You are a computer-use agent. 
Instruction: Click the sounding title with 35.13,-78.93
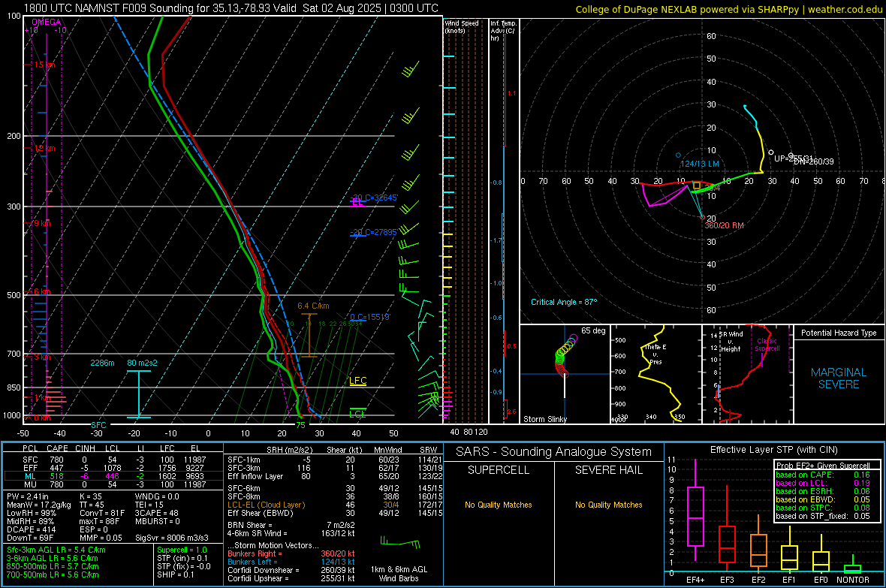[x=231, y=8]
